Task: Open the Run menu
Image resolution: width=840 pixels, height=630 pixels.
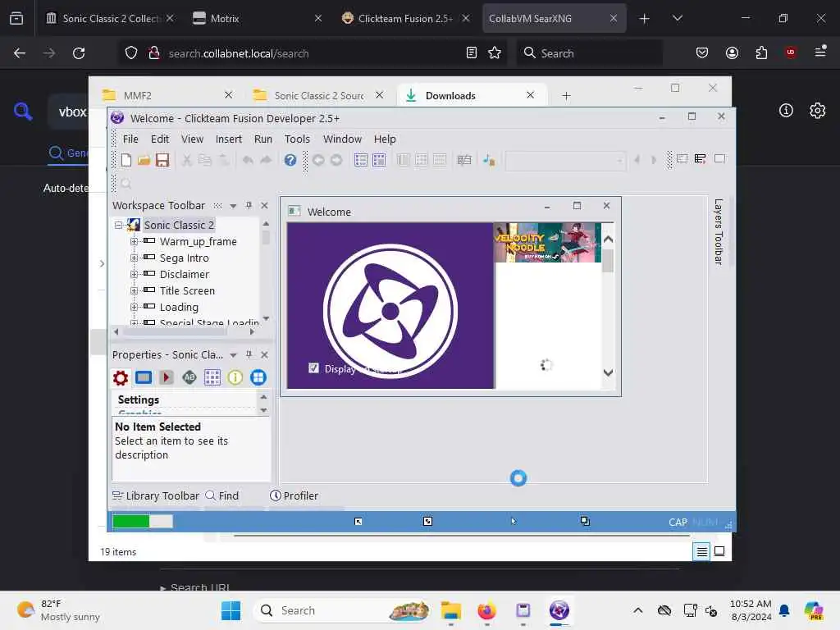Action: coord(263,139)
